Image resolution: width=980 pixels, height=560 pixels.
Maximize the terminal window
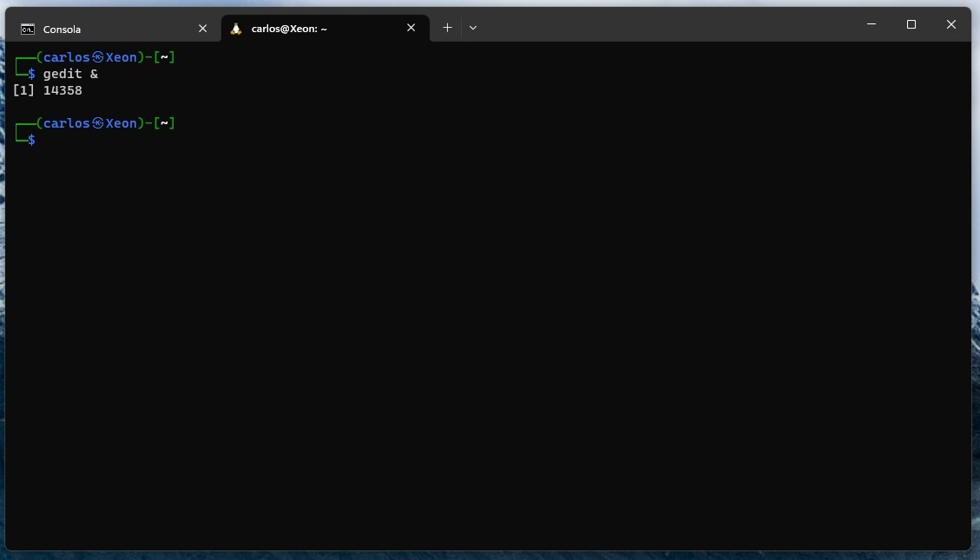pos(911,24)
